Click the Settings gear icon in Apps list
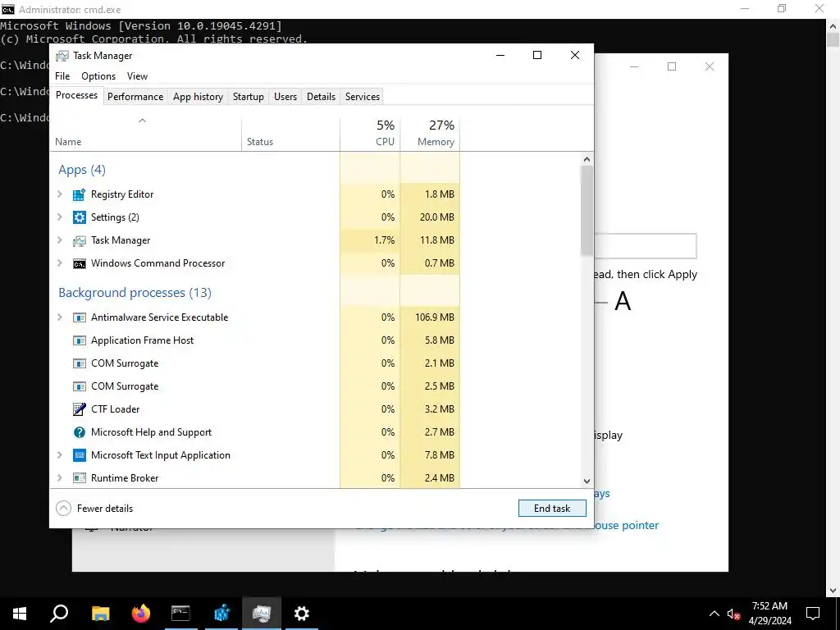The image size is (840, 630). click(x=80, y=217)
